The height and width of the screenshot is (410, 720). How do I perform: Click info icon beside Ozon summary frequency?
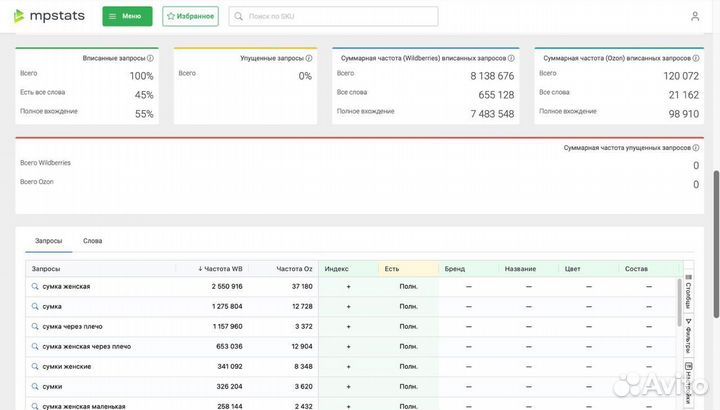tap(694, 59)
